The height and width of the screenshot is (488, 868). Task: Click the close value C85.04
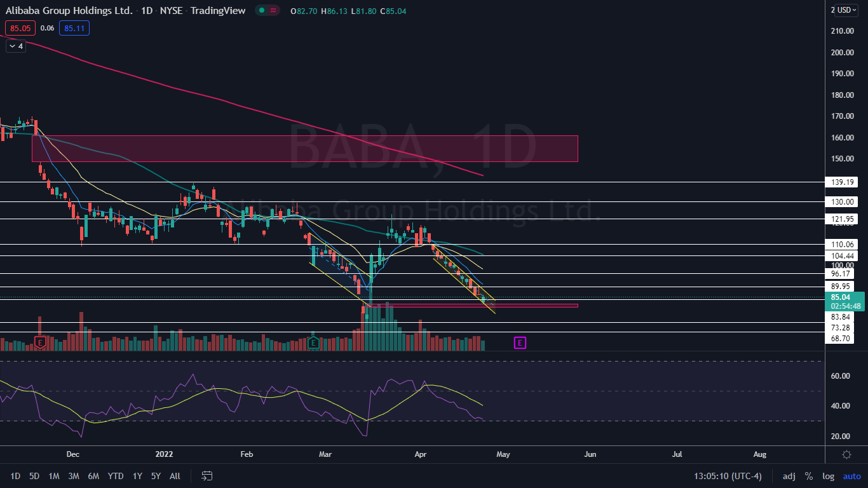coord(394,11)
